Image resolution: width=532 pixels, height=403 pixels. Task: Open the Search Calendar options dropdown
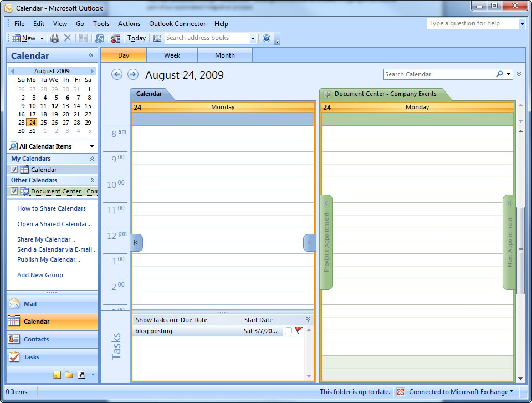tap(508, 74)
